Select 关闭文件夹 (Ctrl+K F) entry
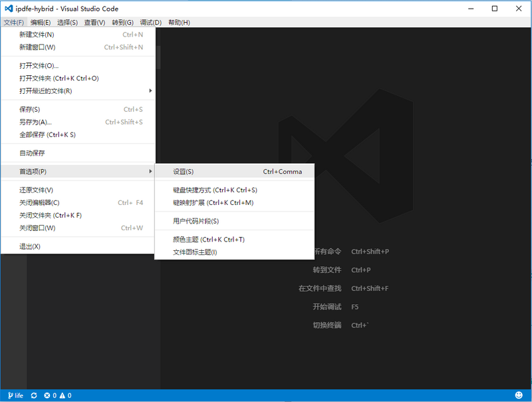 [78, 215]
